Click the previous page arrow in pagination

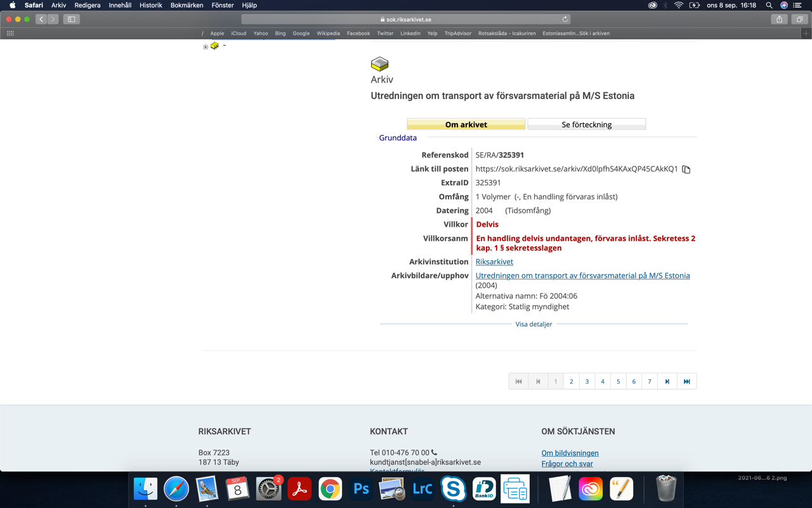coord(538,382)
